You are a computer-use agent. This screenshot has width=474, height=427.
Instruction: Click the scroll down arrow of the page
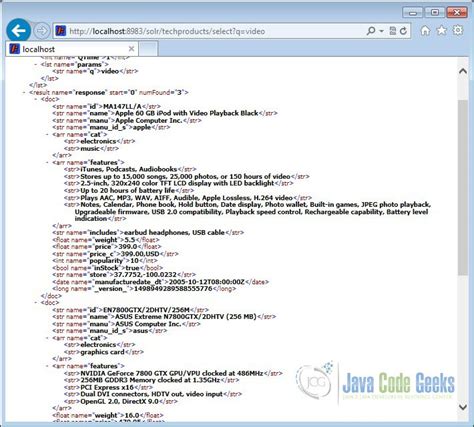pyautogui.click(x=463, y=407)
